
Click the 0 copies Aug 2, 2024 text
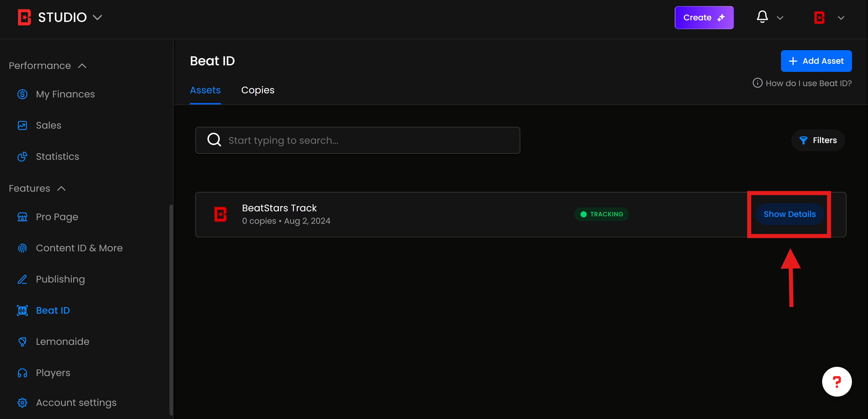point(286,221)
